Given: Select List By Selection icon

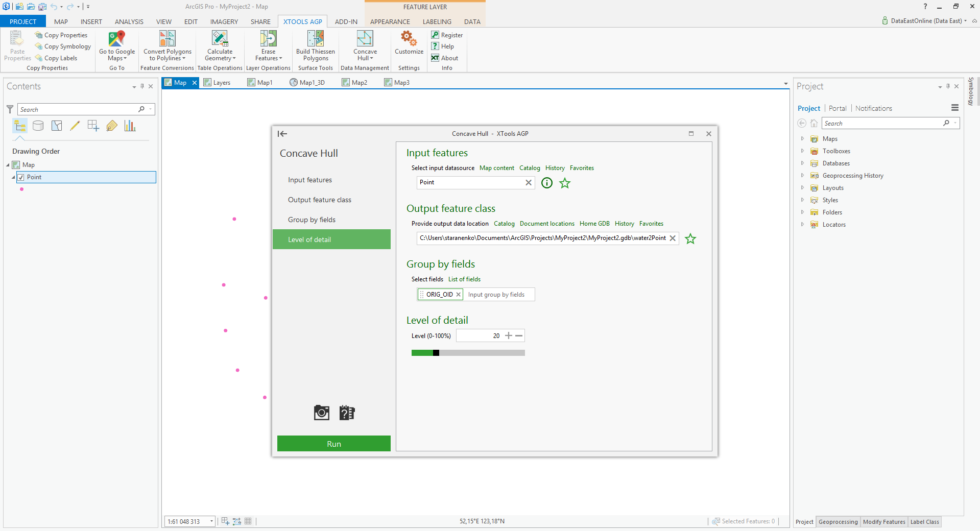Looking at the screenshot, I should [57, 126].
